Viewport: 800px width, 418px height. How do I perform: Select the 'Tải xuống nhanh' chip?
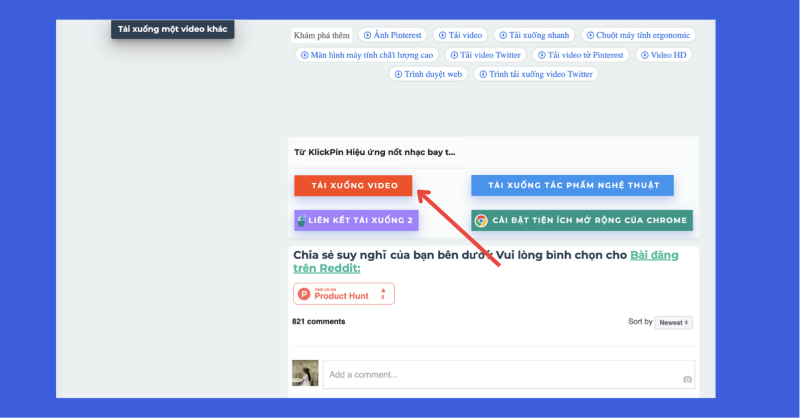pyautogui.click(x=534, y=35)
